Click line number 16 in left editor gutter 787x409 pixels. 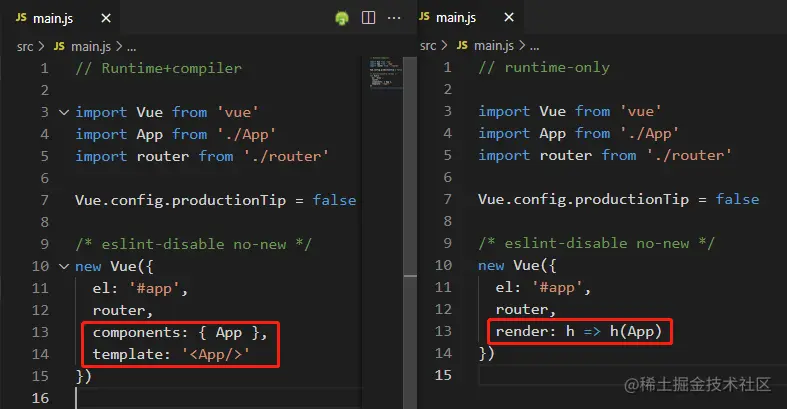(40, 398)
